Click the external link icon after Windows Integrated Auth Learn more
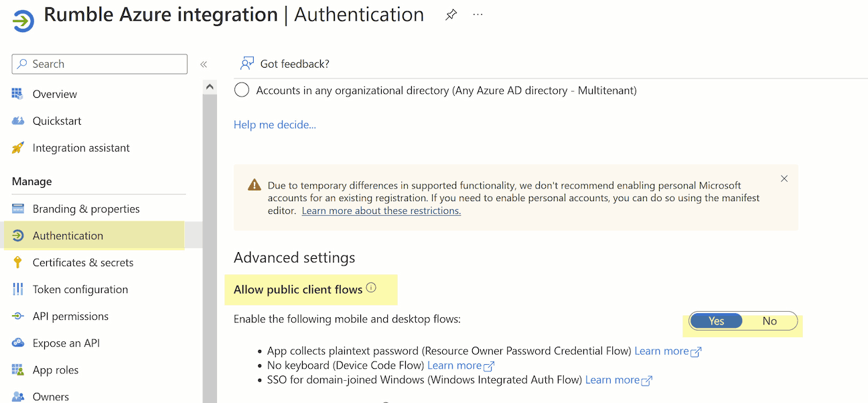The height and width of the screenshot is (403, 868). pyautogui.click(x=646, y=380)
